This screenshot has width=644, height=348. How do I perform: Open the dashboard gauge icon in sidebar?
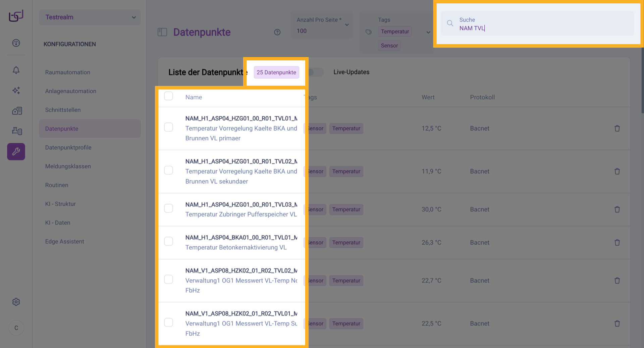[x=16, y=43]
